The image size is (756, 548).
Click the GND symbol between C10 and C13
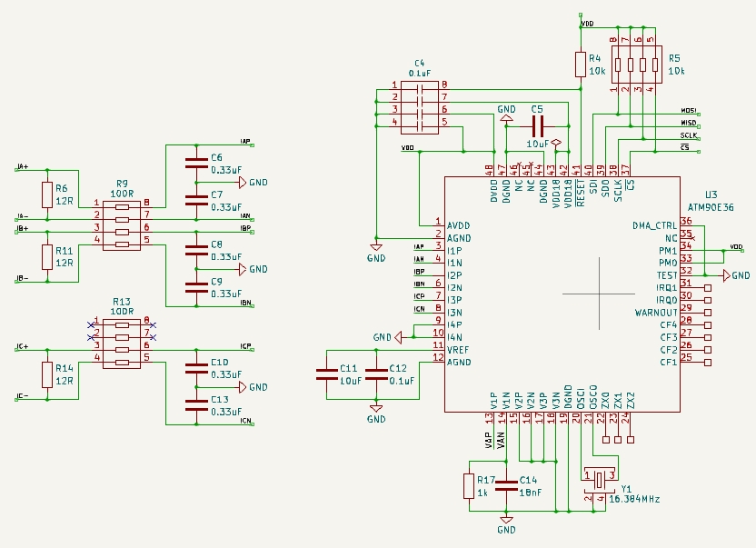pyautogui.click(x=243, y=387)
